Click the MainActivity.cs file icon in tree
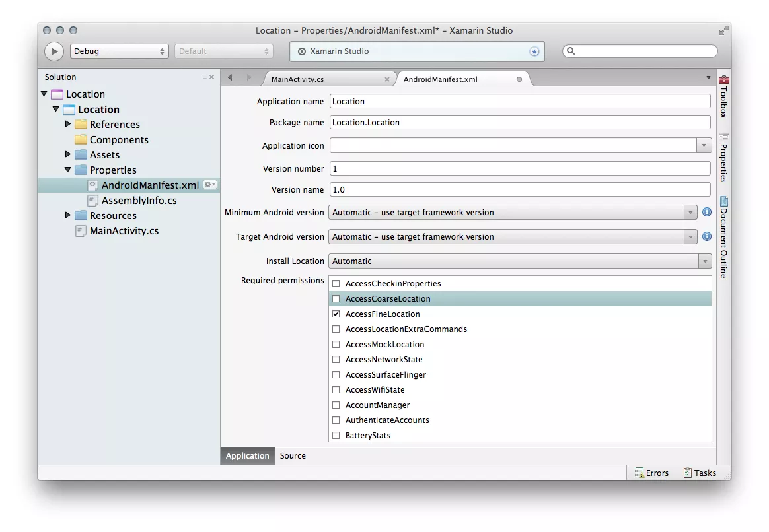 pyautogui.click(x=81, y=231)
